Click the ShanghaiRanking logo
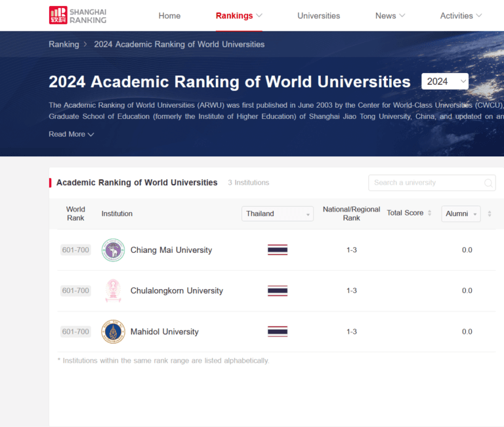 tap(77, 15)
